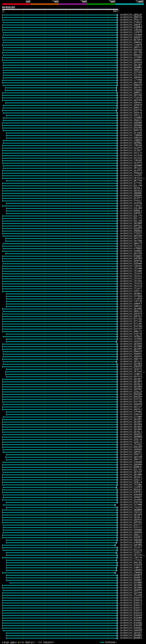Select hit label UniRef100_B3V788
The width and height of the screenshot is (146, 644).
[x=131, y=326]
